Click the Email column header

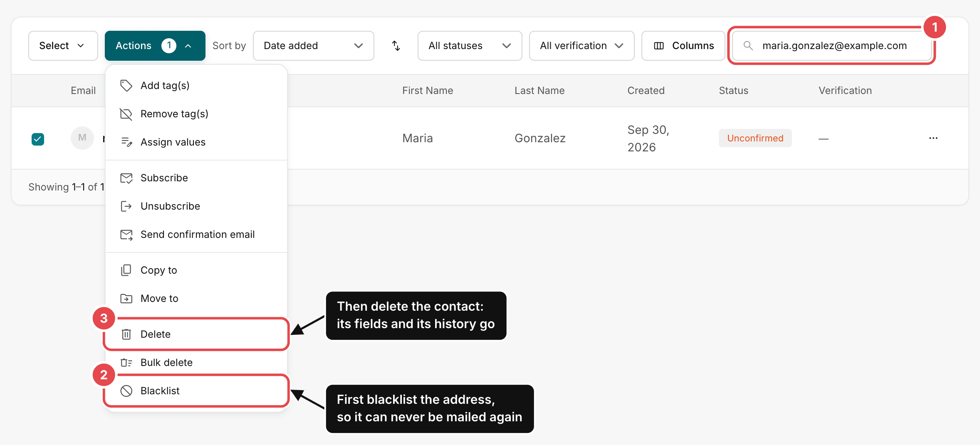(83, 91)
